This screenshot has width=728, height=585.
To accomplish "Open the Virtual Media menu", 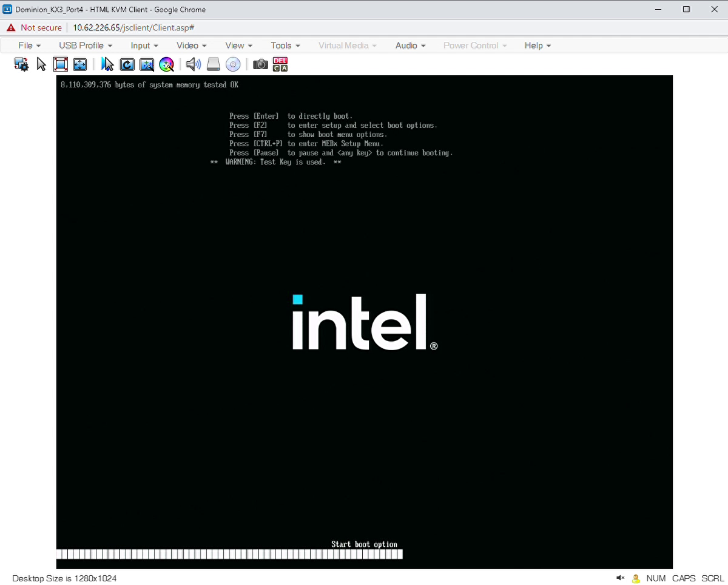I will [348, 46].
